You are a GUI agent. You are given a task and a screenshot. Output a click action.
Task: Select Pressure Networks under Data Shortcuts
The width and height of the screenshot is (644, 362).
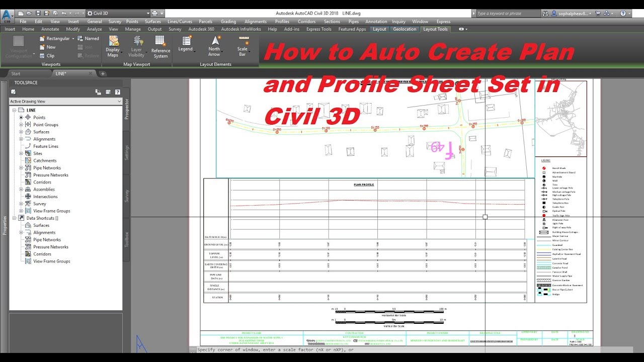coord(51,247)
